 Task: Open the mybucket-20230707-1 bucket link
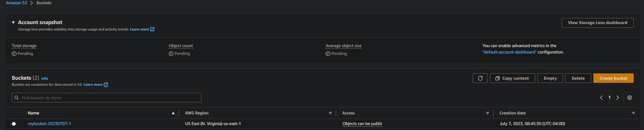point(49,124)
